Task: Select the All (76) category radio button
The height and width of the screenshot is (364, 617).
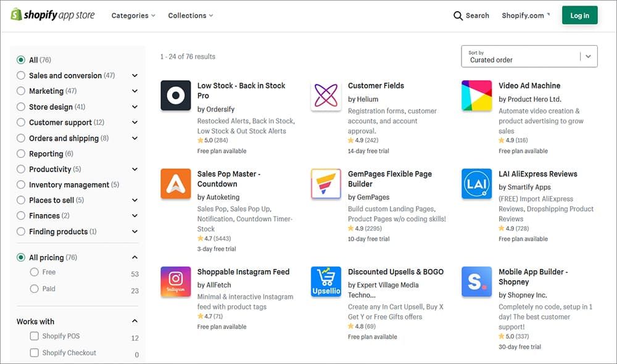Action: 21,60
